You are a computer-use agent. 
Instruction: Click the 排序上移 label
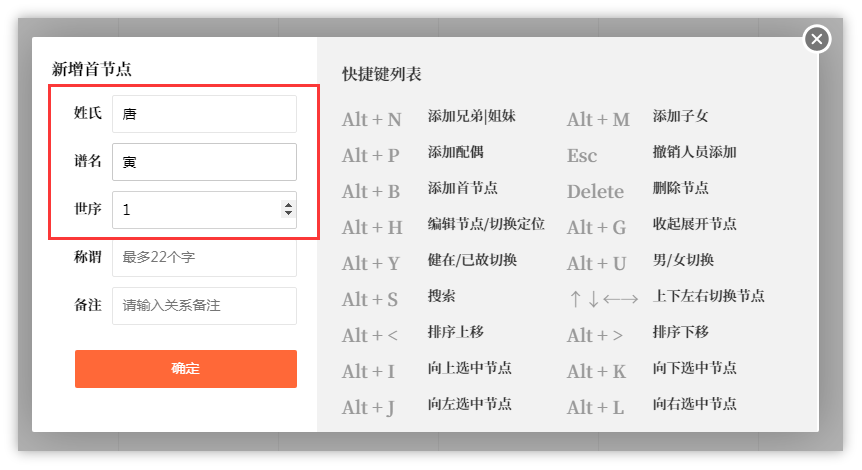[x=456, y=332]
